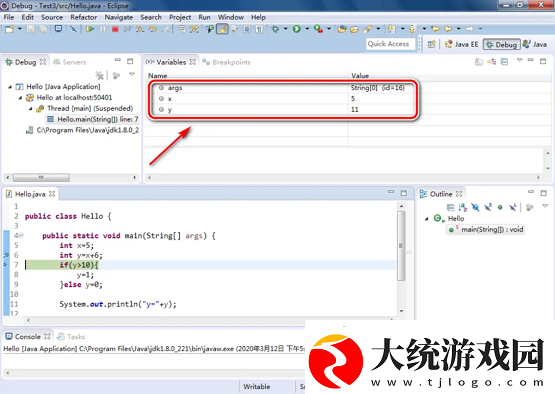This screenshot has width=555, height=394.
Task: Step Into the current line
Action: click(x=140, y=29)
